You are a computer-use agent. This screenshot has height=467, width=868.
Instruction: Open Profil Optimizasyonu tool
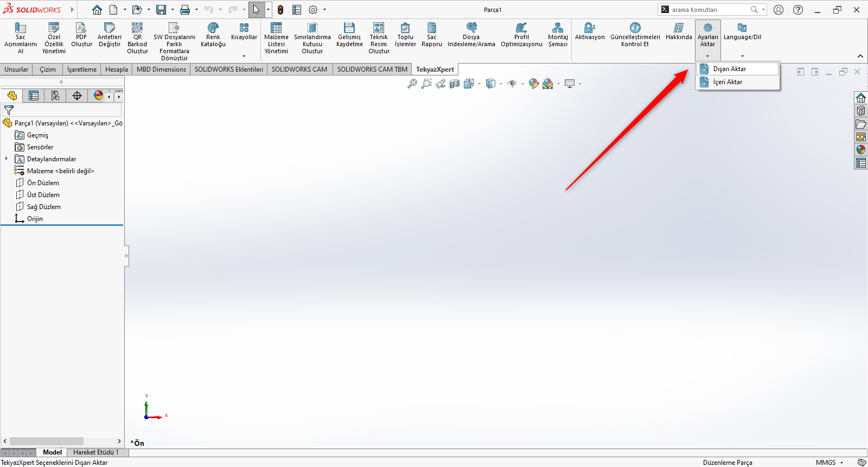521,35
